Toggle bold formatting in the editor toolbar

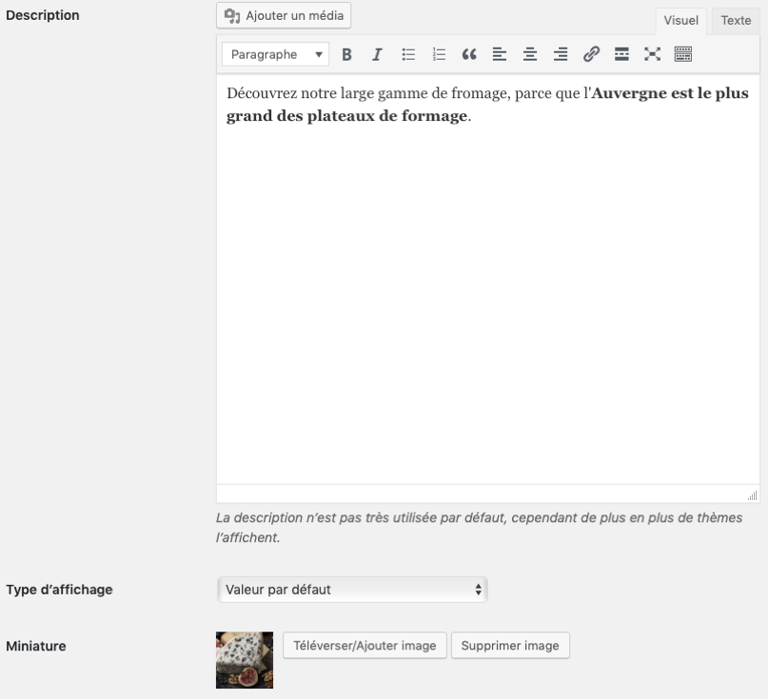coord(346,55)
